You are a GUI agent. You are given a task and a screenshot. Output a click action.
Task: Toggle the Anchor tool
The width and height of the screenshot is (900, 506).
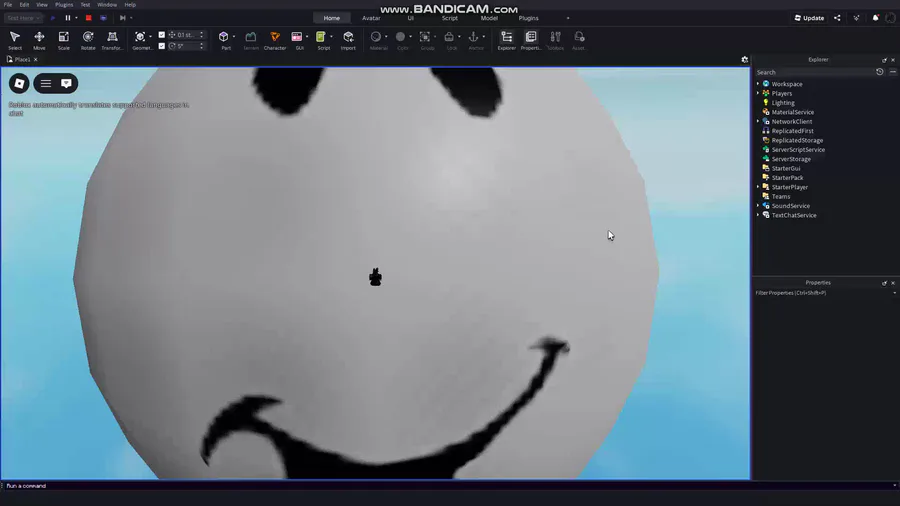coord(474,40)
